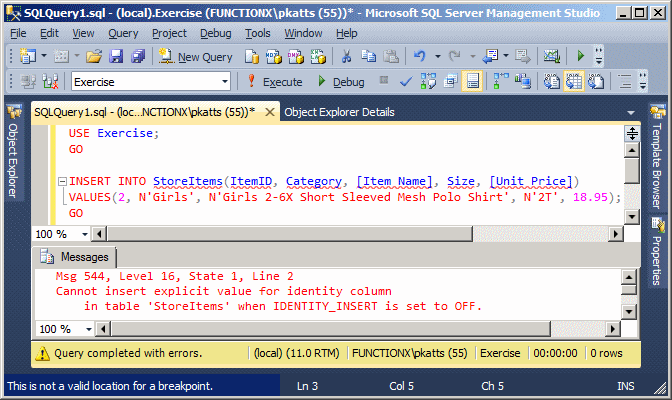This screenshot has height=400, width=672.
Task: Toggle Results to Grid mode
Action: point(574,81)
